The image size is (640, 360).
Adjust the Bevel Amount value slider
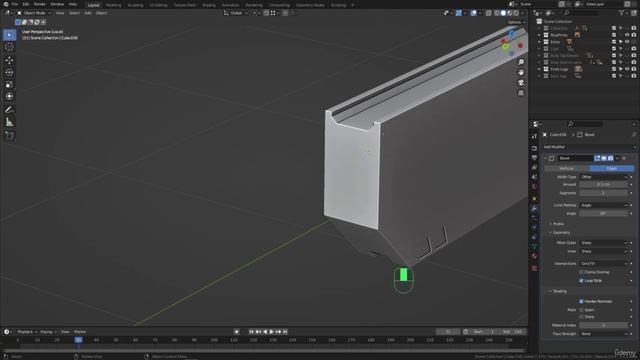pyautogui.click(x=604, y=184)
